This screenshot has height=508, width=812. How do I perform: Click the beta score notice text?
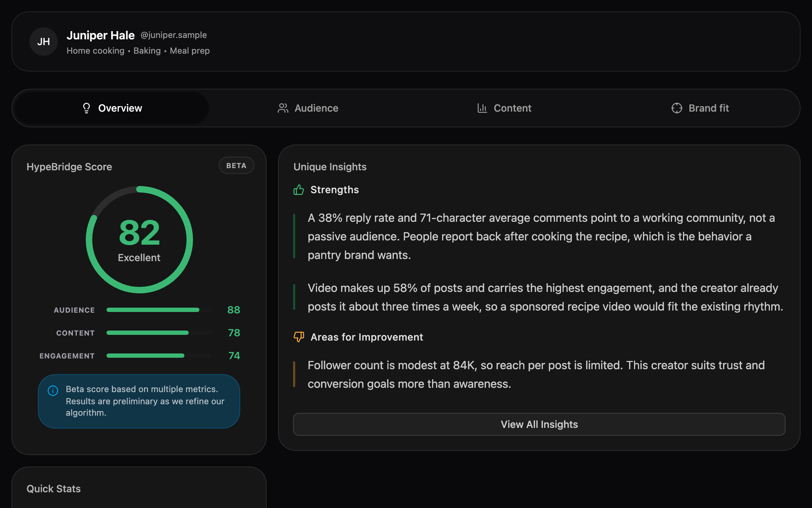[x=145, y=401]
